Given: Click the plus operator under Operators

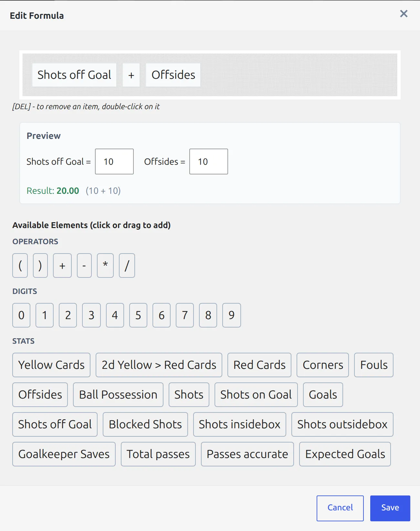Looking at the screenshot, I should (x=62, y=265).
